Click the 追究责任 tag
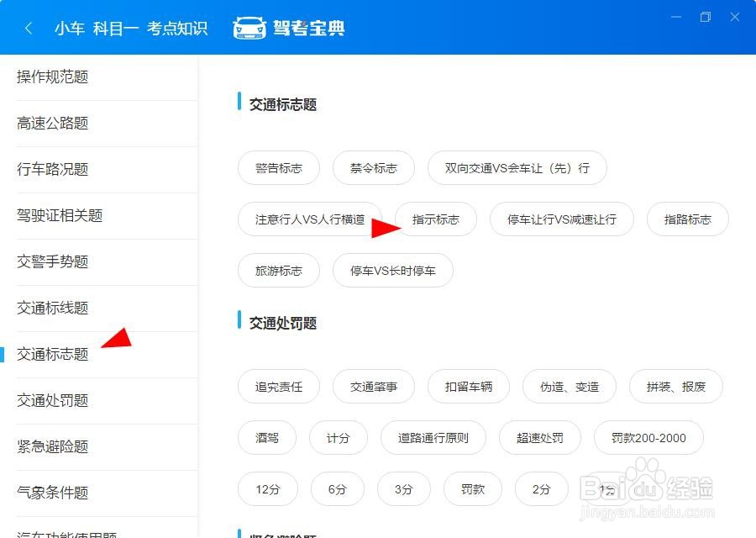The image size is (756, 538). pos(279,387)
